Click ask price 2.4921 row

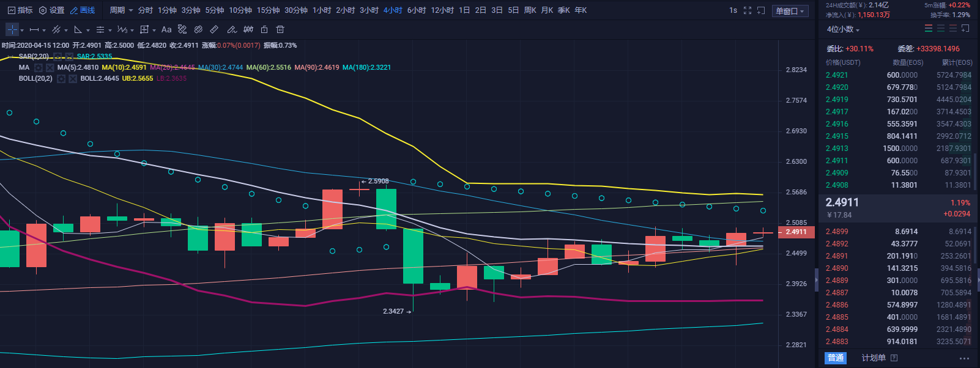coord(899,75)
